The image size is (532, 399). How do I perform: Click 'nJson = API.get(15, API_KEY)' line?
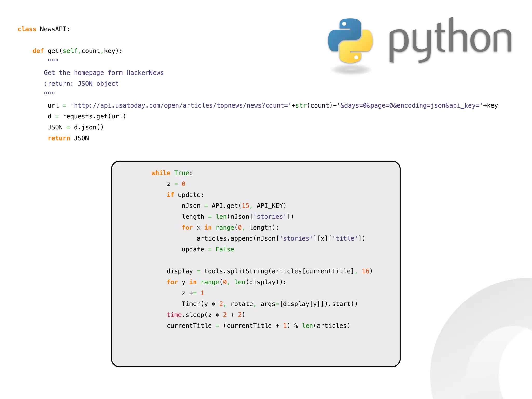pos(234,206)
